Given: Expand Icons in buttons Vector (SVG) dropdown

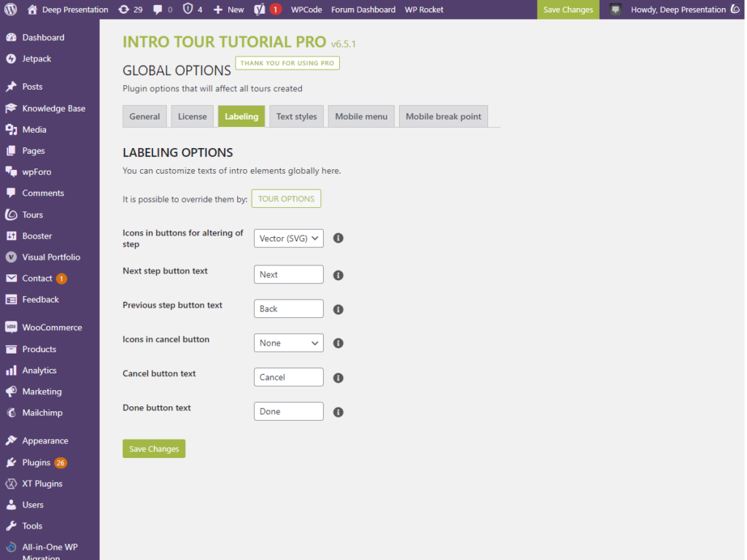Looking at the screenshot, I should [289, 238].
